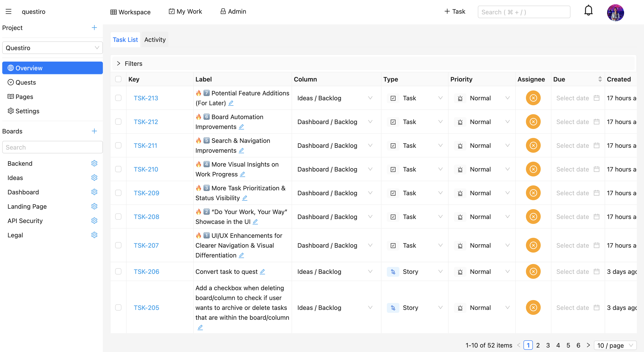
Task: Edit label of TSK-211 pencil icon
Action: point(241,150)
